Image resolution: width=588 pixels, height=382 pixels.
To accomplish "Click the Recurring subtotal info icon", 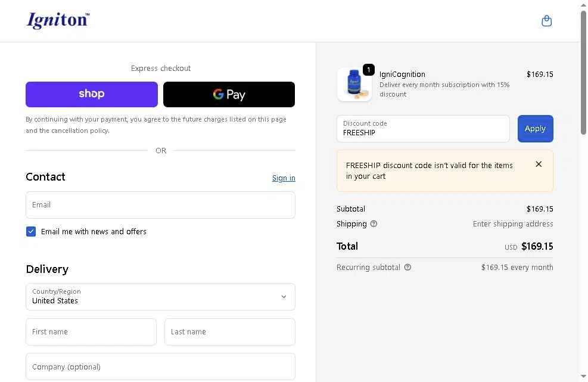I will [407, 267].
